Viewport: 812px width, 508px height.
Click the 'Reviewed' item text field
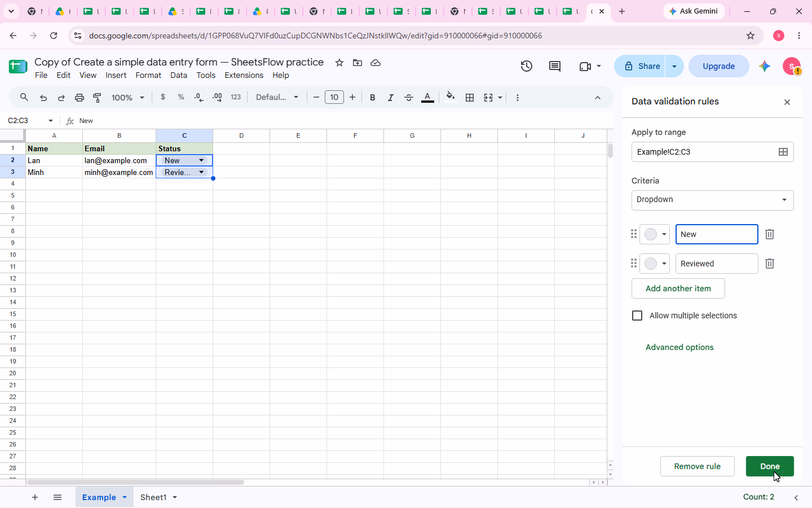pyautogui.click(x=717, y=264)
